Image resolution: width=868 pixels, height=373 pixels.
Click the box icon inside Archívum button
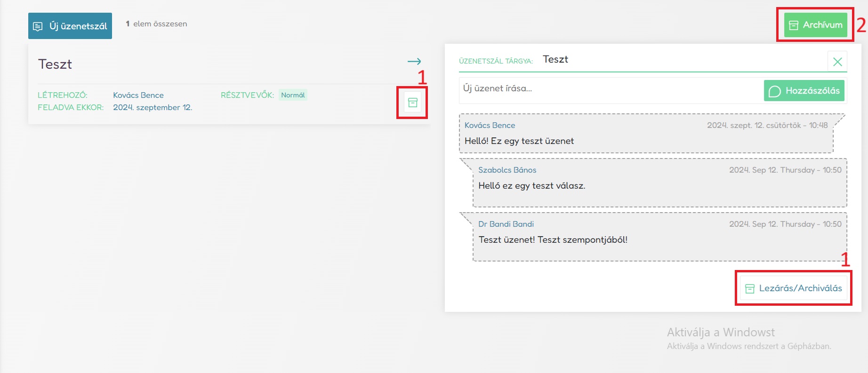(x=794, y=25)
